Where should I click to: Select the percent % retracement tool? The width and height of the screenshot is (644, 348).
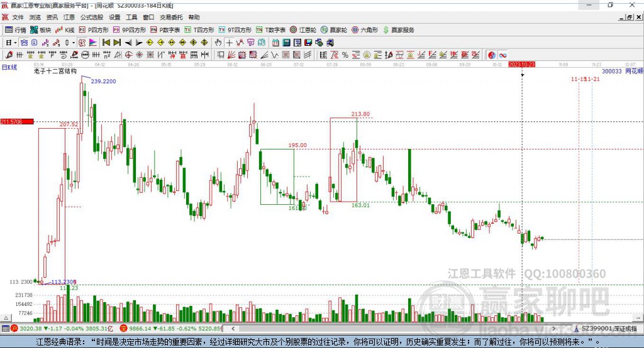(345, 55)
